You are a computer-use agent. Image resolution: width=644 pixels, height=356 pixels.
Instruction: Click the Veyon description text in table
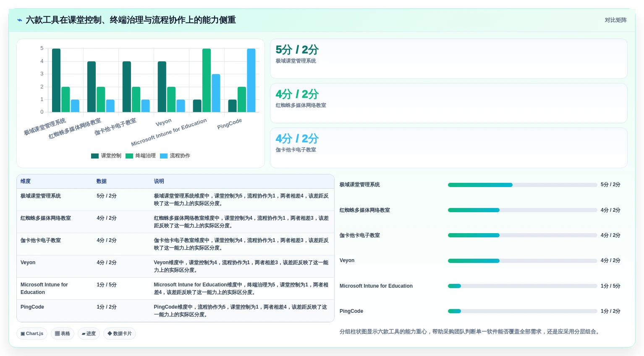tap(241, 267)
